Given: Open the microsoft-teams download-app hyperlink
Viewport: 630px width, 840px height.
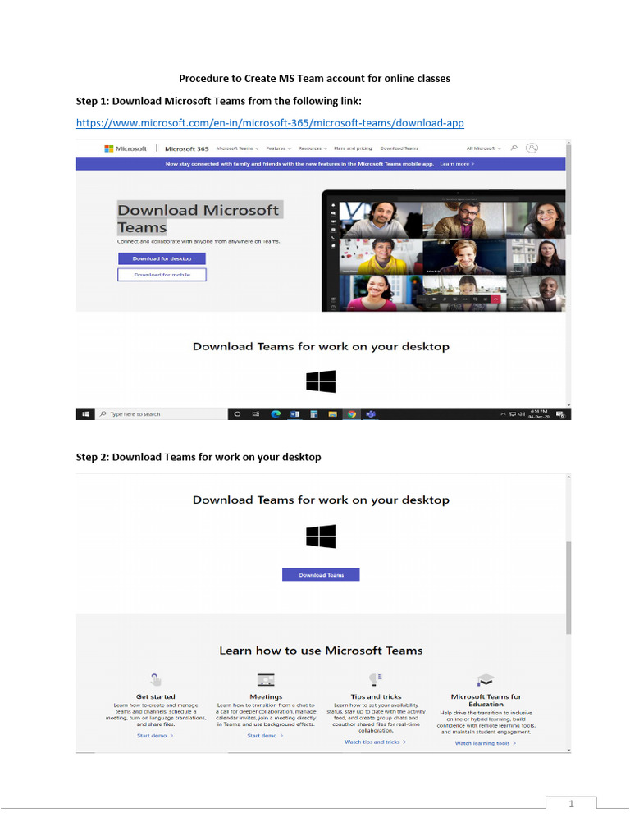Looking at the screenshot, I should (x=270, y=123).
